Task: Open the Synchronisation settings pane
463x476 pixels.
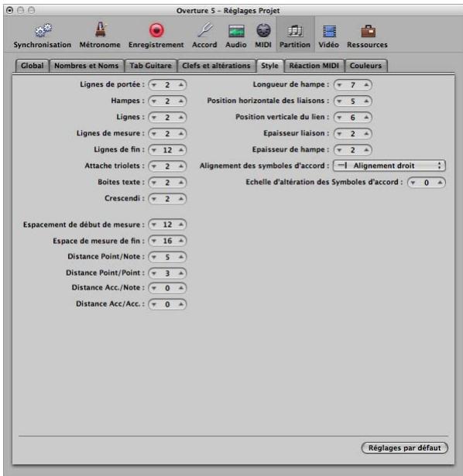Action: pyautogui.click(x=43, y=36)
